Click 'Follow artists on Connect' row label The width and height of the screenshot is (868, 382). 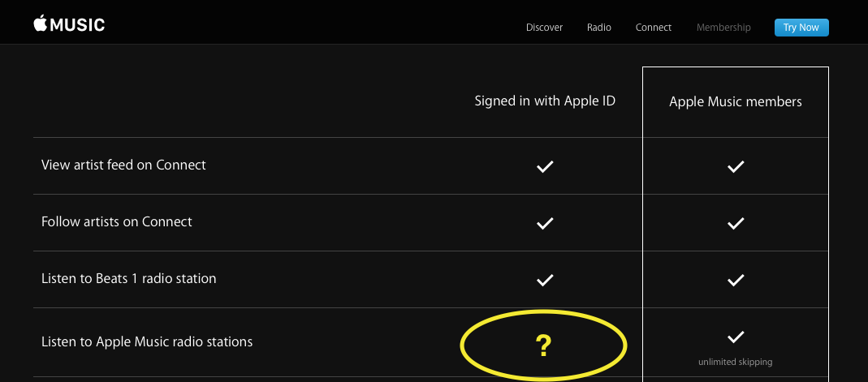coord(117,221)
